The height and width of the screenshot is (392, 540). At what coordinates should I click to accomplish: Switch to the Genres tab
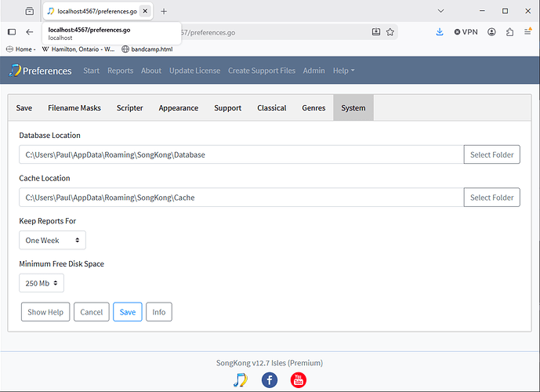pyautogui.click(x=313, y=108)
